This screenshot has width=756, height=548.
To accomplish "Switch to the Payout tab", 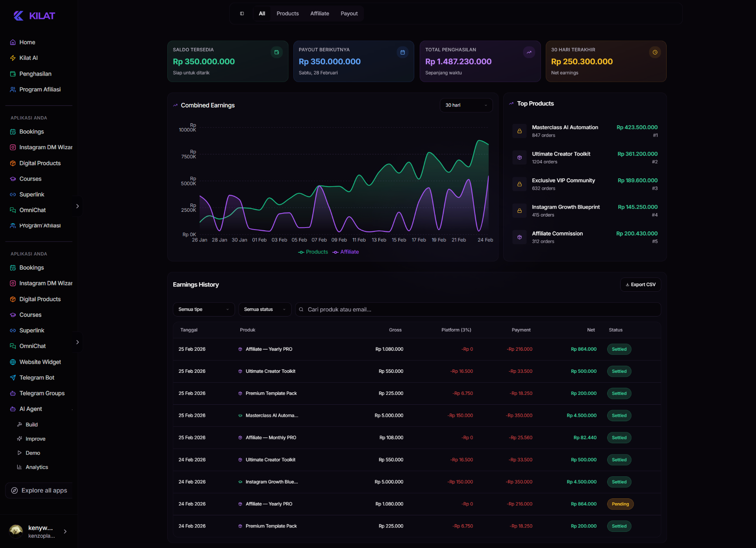I will pos(349,13).
